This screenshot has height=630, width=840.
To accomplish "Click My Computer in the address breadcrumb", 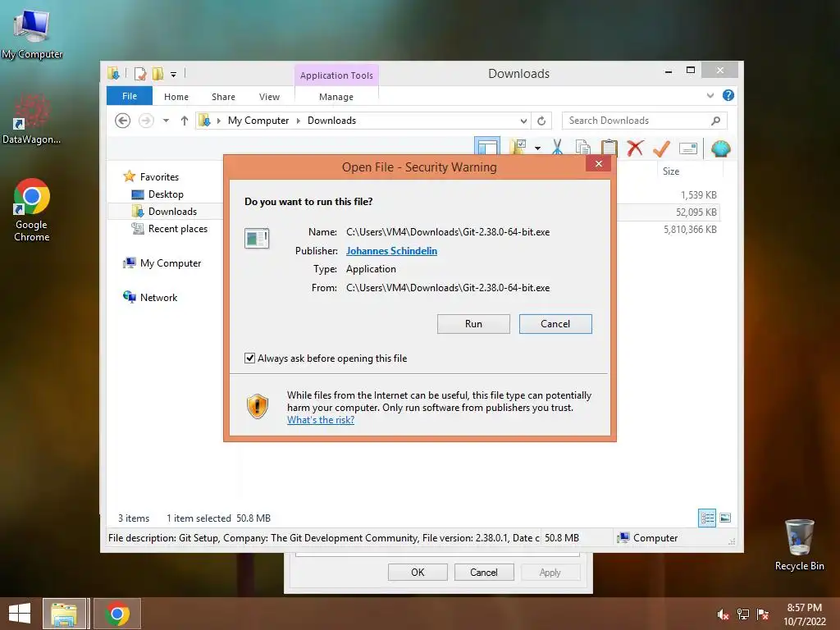I will click(258, 121).
